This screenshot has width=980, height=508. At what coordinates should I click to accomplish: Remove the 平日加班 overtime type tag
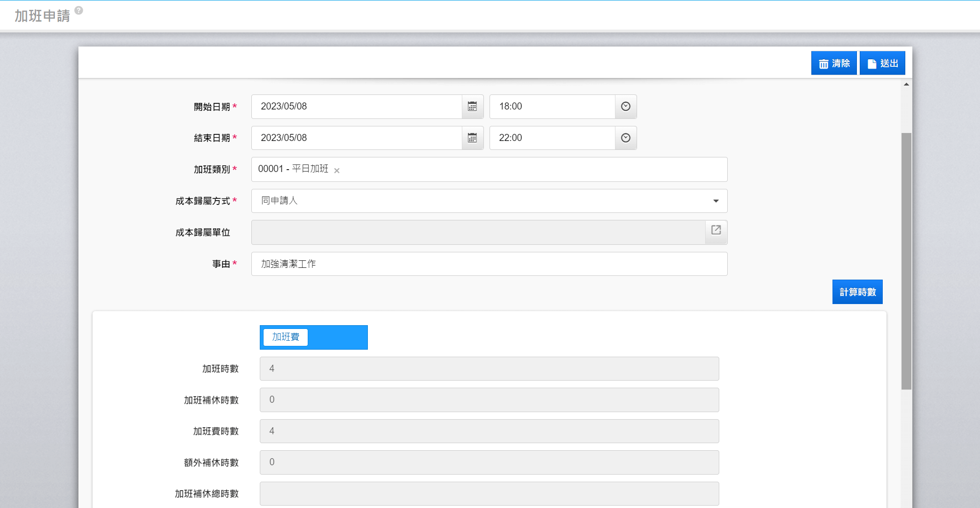(x=337, y=171)
